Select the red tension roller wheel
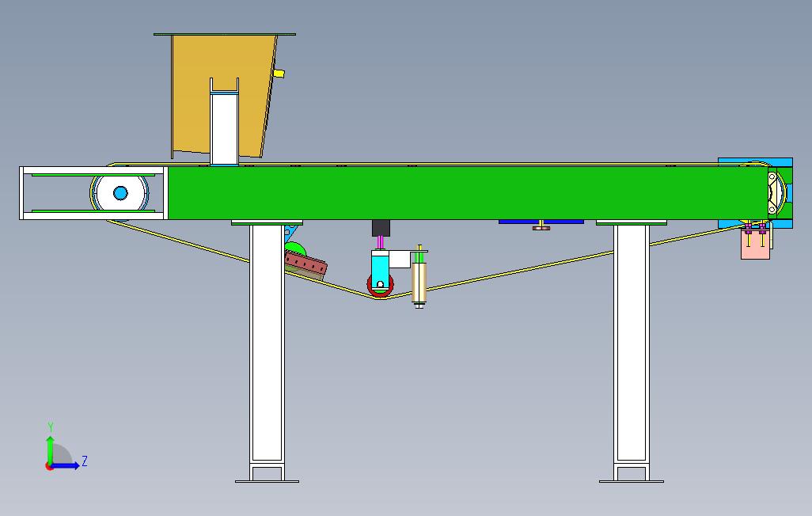 (x=380, y=286)
